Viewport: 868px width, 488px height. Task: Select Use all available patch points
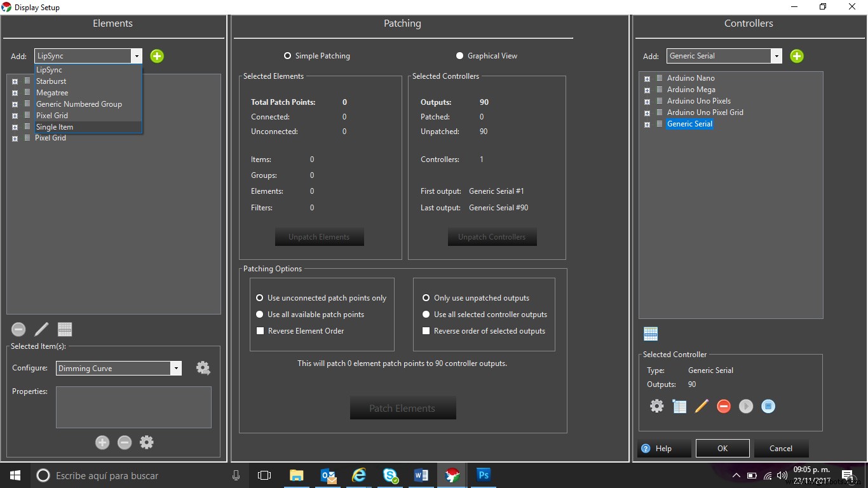tap(259, 314)
